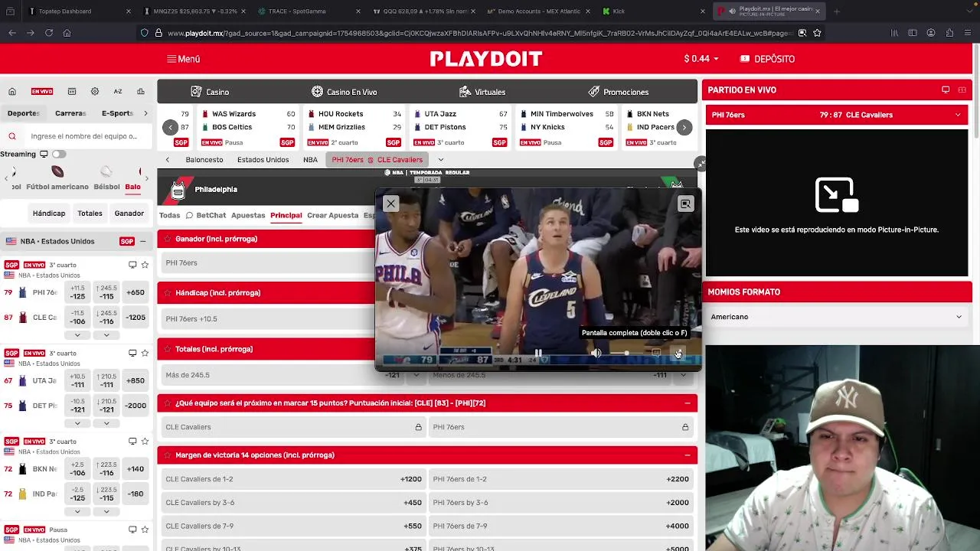
Task: Adjust the video volume slider
Action: point(626,353)
